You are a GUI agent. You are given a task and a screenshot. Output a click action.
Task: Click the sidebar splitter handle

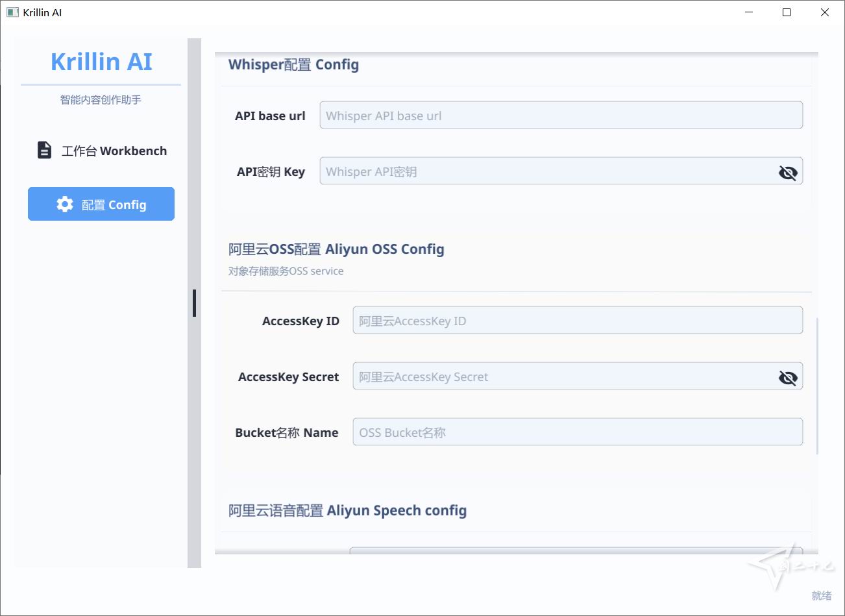click(194, 303)
